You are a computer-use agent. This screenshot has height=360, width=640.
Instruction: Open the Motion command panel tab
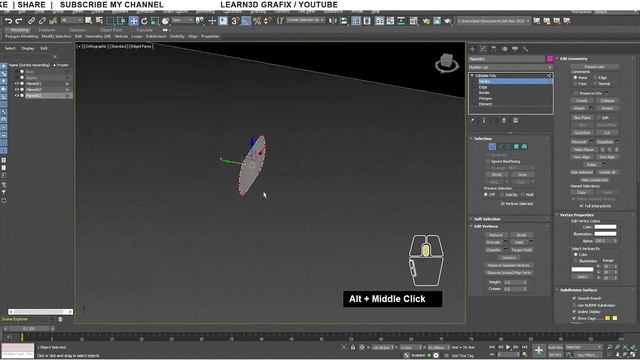(504, 49)
